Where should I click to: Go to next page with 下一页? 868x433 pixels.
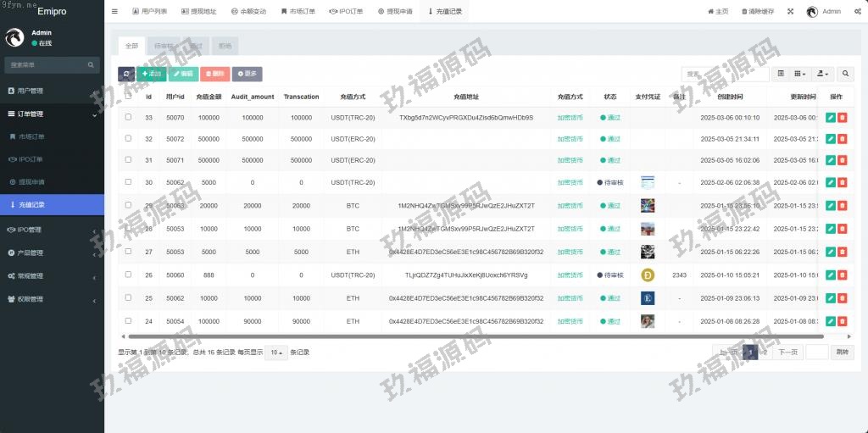pyautogui.click(x=787, y=353)
